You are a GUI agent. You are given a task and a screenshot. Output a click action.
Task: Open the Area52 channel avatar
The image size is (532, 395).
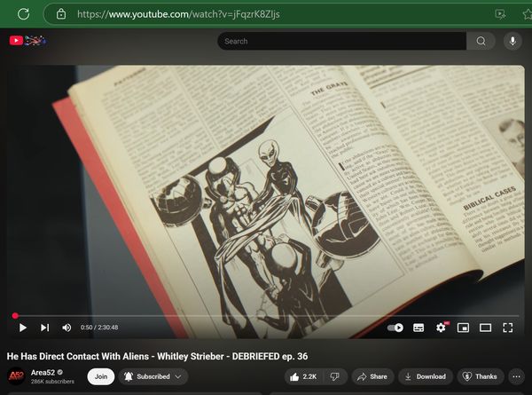click(x=16, y=376)
